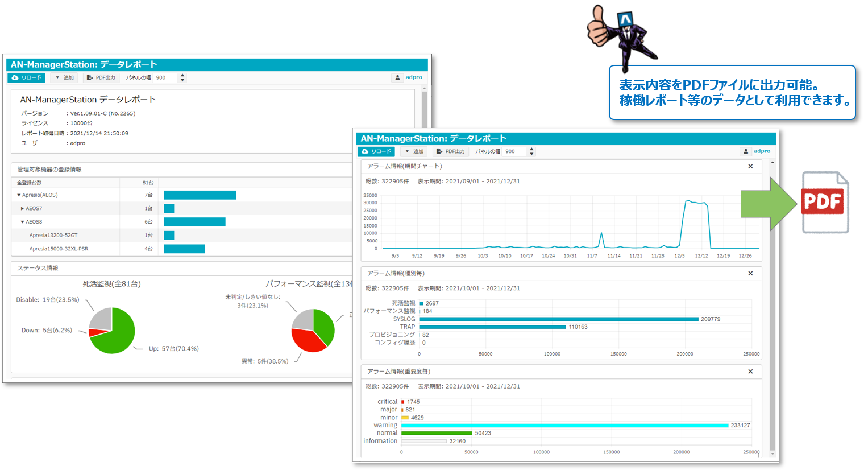The image size is (868, 470).
Task: Open 追加 dropdown in back window
Action: [65, 77]
